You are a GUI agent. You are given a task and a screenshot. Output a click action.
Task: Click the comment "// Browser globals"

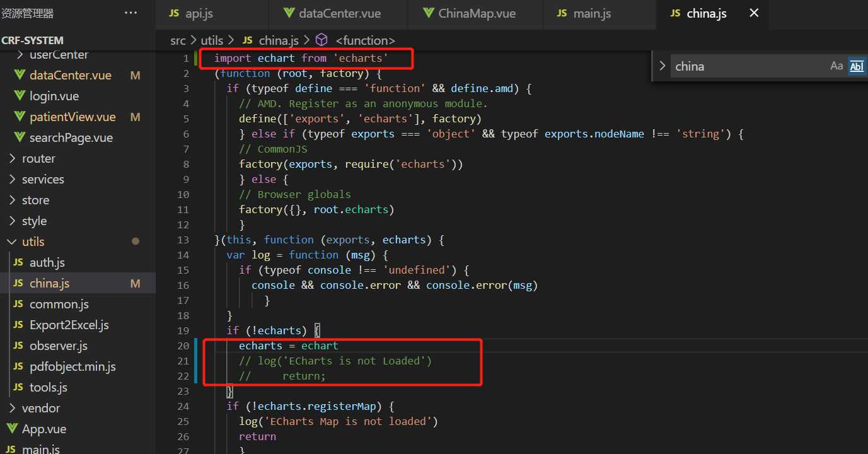[295, 194]
